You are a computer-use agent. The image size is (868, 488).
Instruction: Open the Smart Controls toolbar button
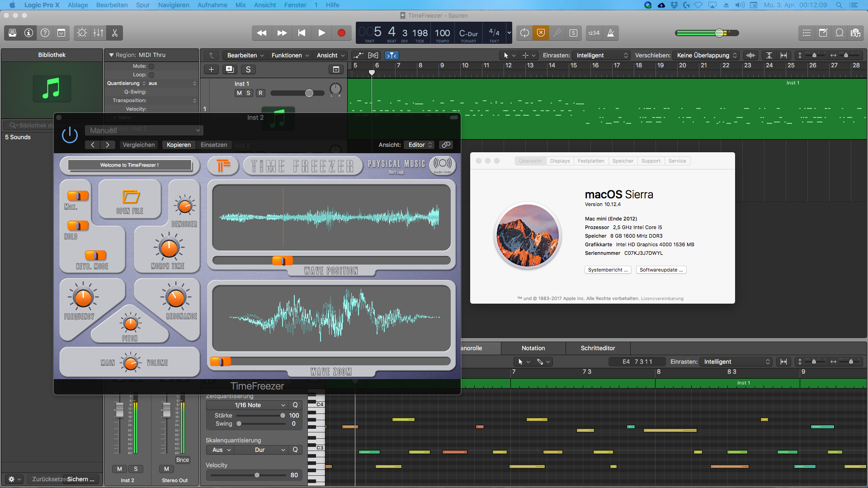(82, 33)
